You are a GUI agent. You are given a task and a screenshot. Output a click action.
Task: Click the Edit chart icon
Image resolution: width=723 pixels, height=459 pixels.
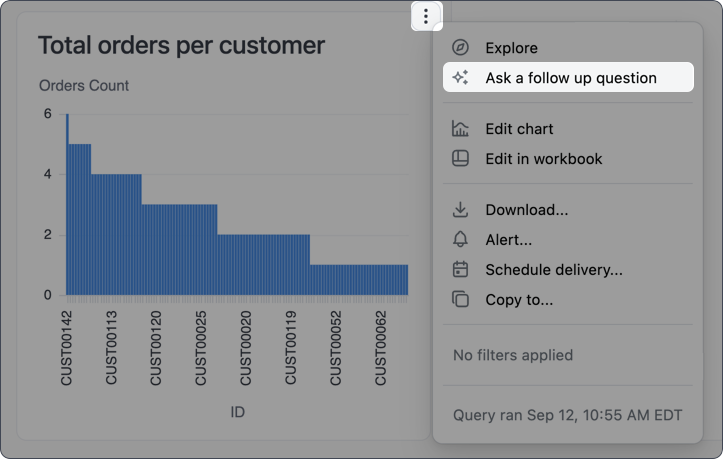460,129
